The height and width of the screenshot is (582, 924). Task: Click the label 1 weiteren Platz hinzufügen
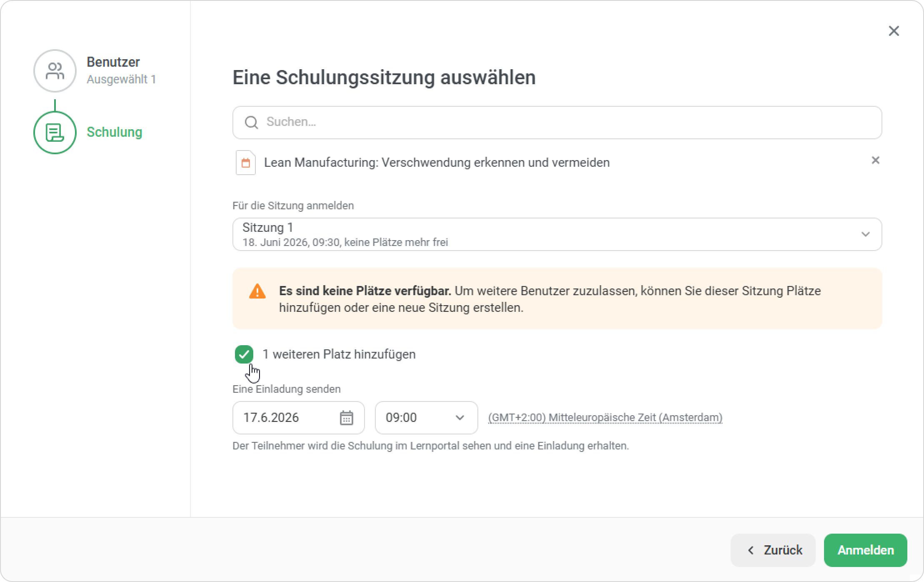[x=339, y=354]
